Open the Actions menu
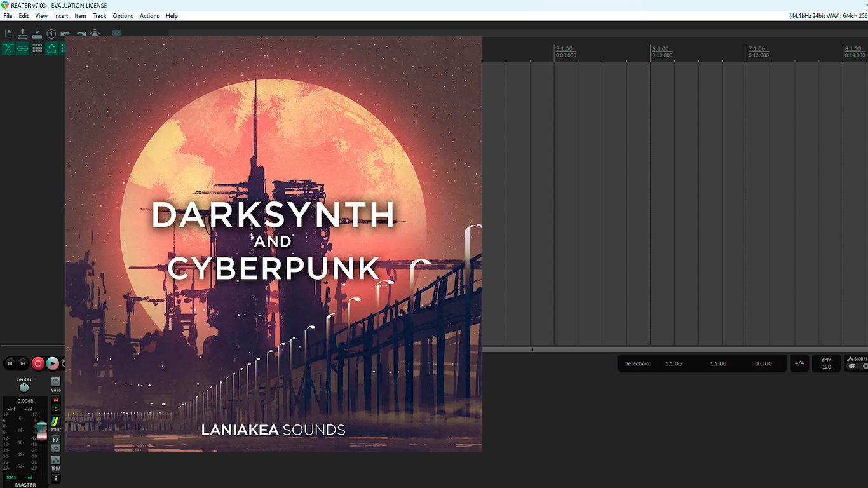This screenshot has width=868, height=488. pos(149,16)
